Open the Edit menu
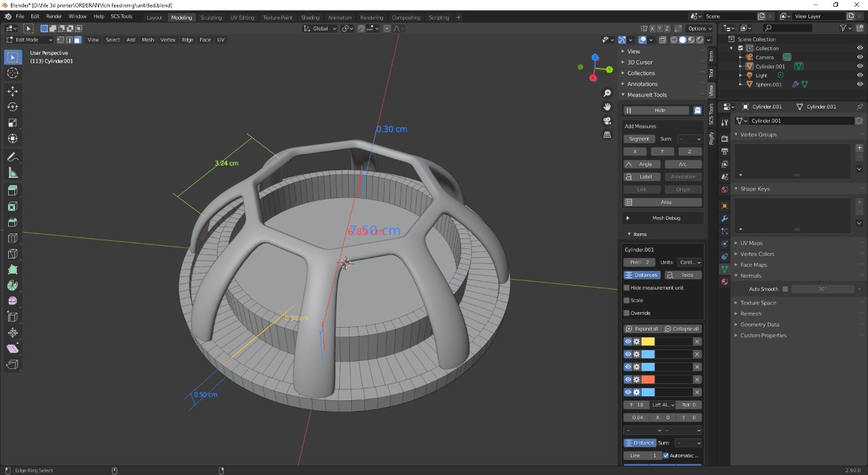The width and height of the screenshot is (868, 475). pyautogui.click(x=35, y=16)
